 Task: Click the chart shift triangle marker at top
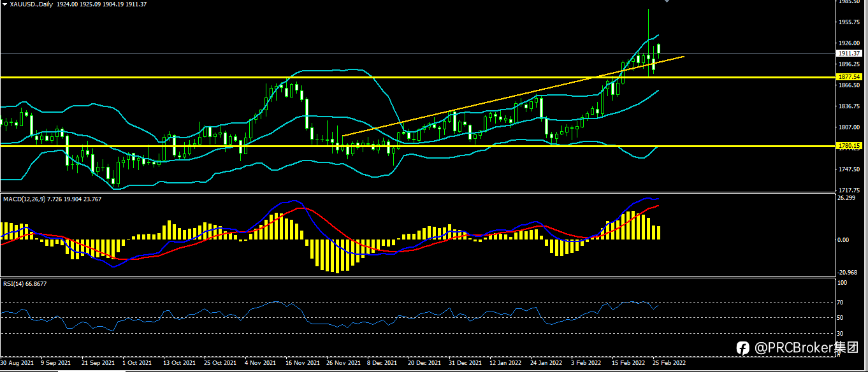667,2
